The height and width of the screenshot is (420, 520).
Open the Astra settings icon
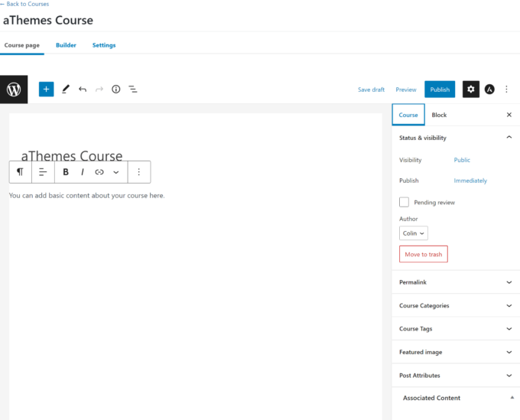[489, 90]
